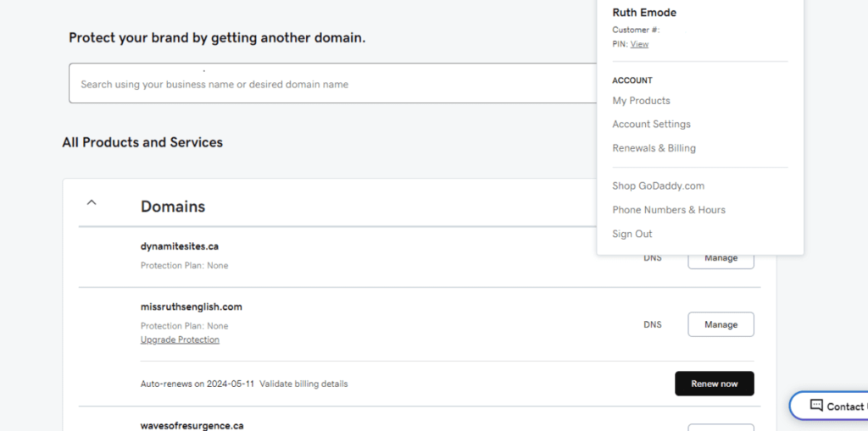Open DNS for dynamitesites.ca

pyautogui.click(x=652, y=258)
